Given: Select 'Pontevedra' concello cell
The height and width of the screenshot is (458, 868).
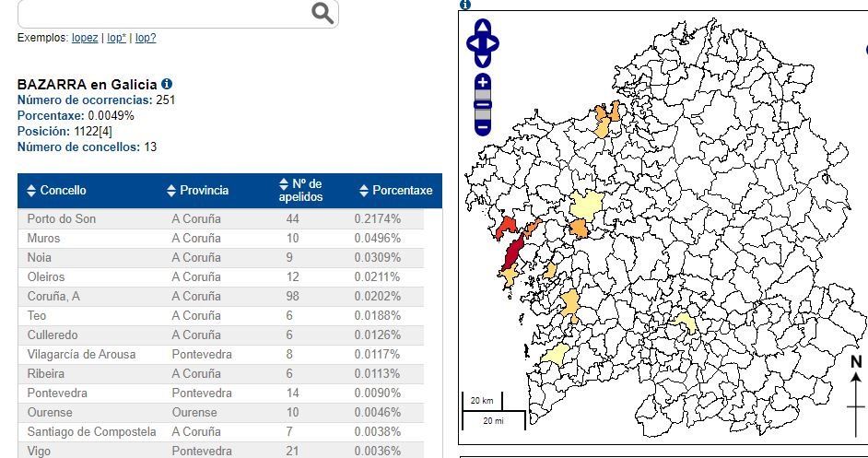Looking at the screenshot, I should (x=57, y=393).
